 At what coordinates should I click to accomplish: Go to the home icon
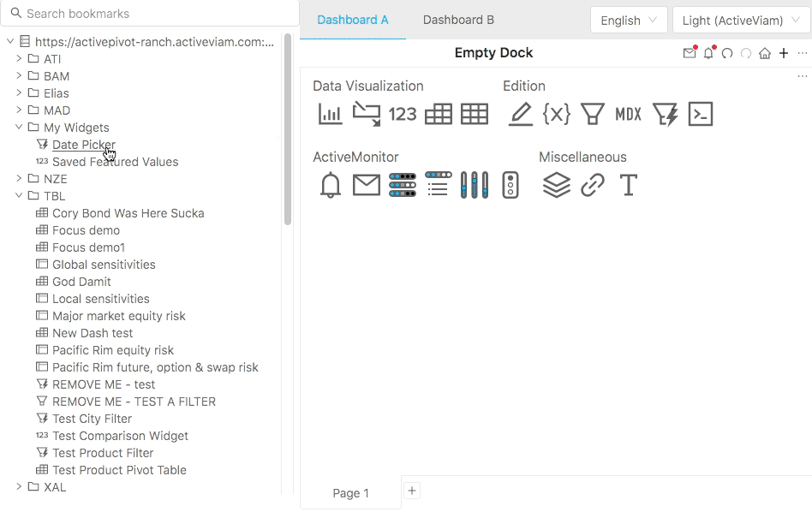pyautogui.click(x=764, y=53)
